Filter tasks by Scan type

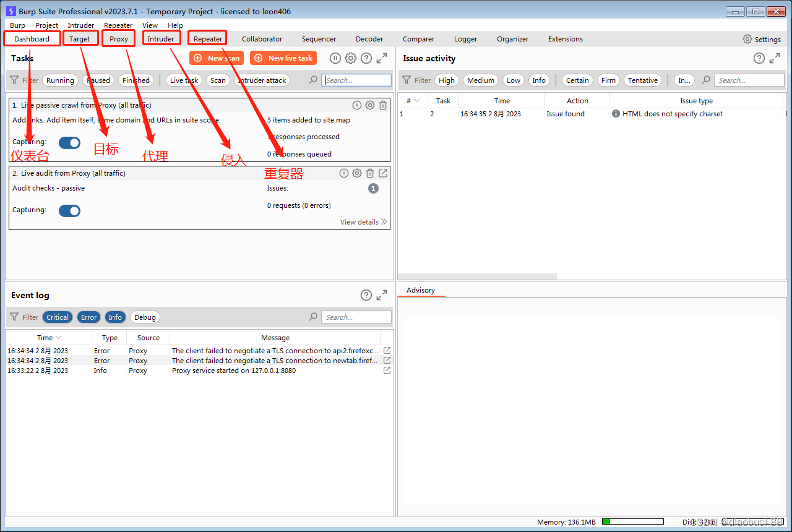coord(218,80)
